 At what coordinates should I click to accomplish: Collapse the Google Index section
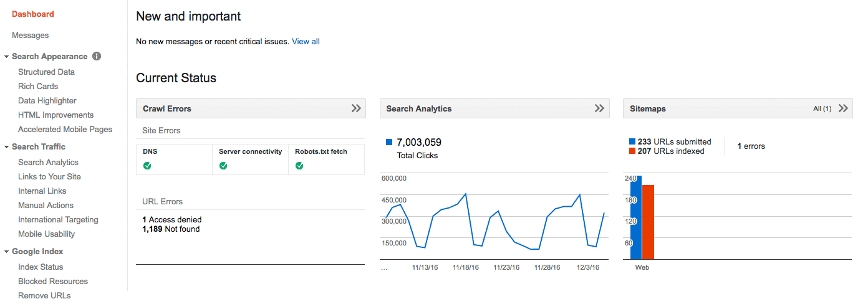pyautogui.click(x=6, y=252)
